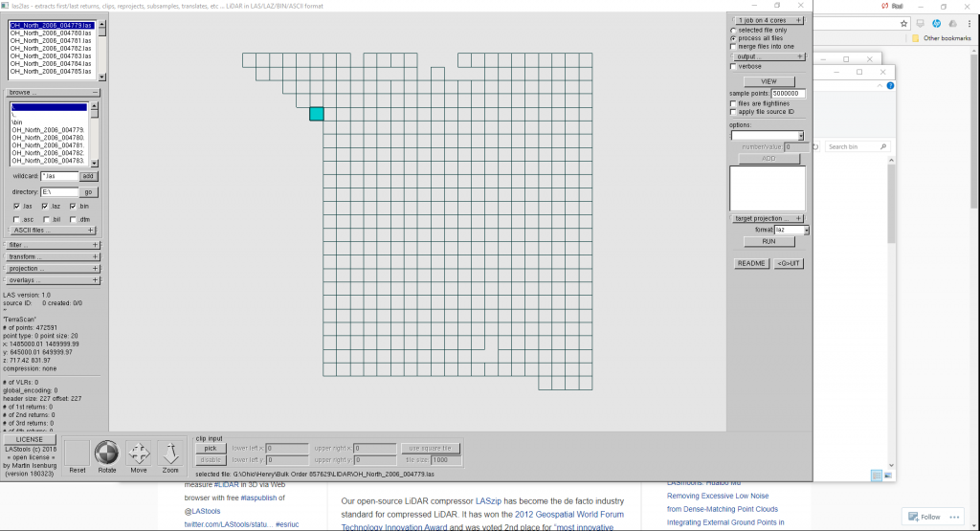This screenshot has height=531, width=980.
Task: Click the search magnifier in Search bin box
Action: (x=883, y=146)
